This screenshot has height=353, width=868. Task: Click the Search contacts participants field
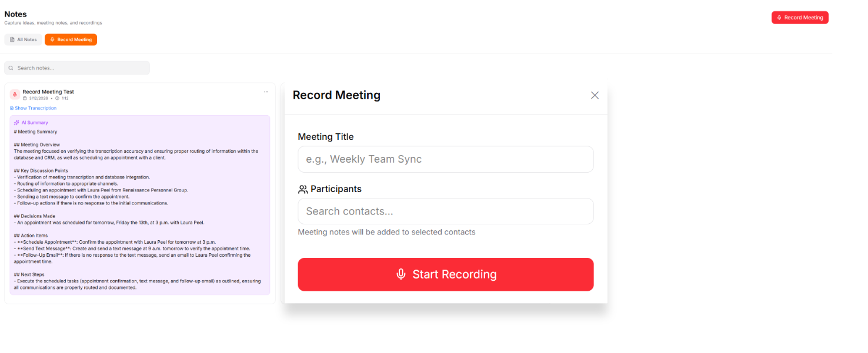click(x=445, y=211)
